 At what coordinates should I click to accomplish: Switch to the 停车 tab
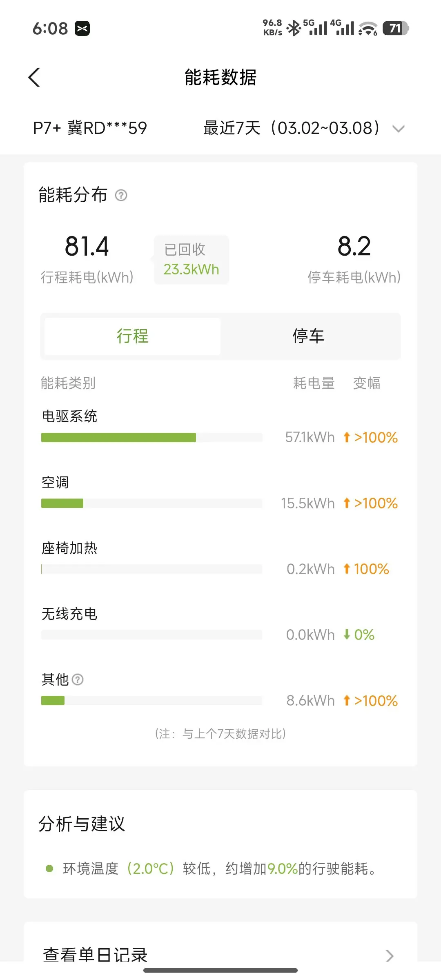click(308, 336)
